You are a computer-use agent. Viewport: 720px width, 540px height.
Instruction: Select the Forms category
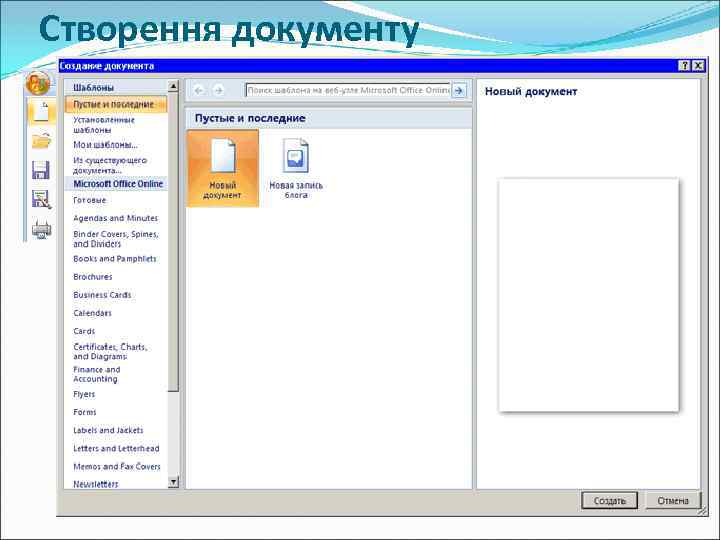click(x=85, y=412)
